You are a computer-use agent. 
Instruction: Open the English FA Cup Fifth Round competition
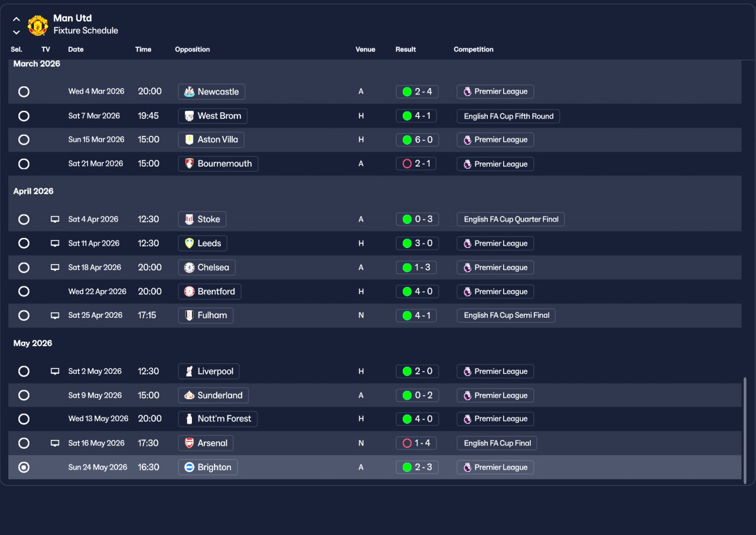tap(509, 116)
